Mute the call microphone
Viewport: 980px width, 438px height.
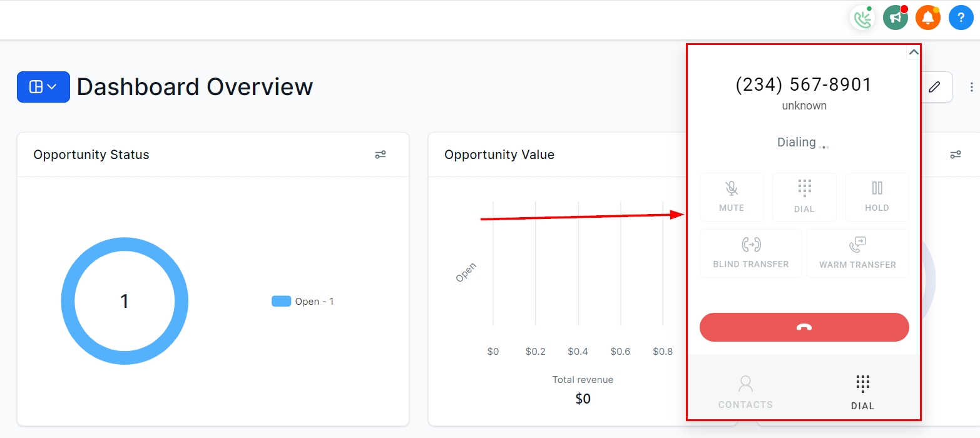(x=731, y=196)
